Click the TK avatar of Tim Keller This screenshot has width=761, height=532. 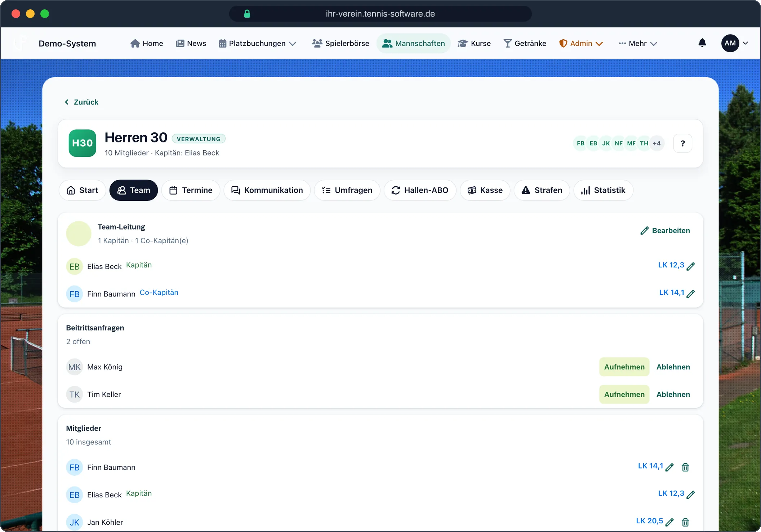coord(75,394)
